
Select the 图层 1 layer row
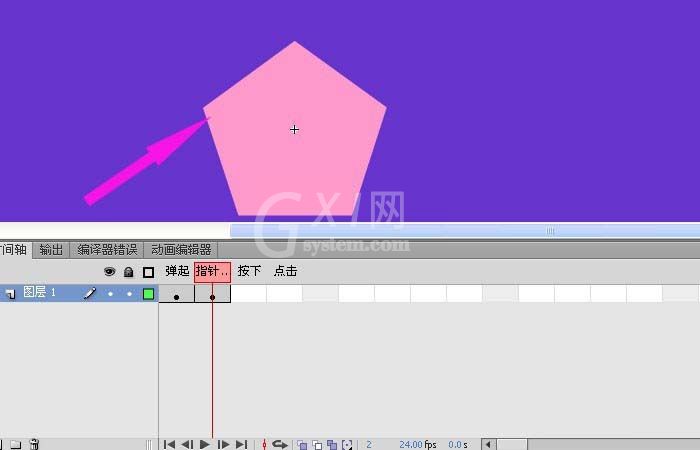79,293
